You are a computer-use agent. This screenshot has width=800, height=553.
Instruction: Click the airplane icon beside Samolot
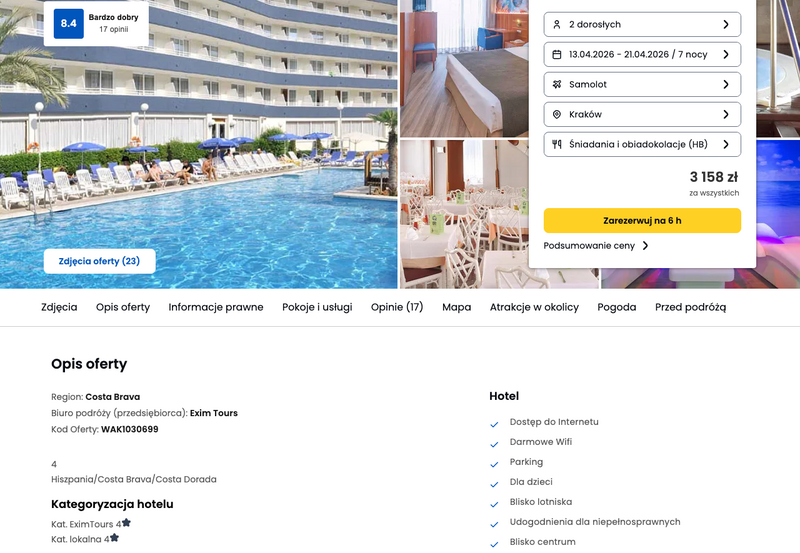tap(557, 85)
